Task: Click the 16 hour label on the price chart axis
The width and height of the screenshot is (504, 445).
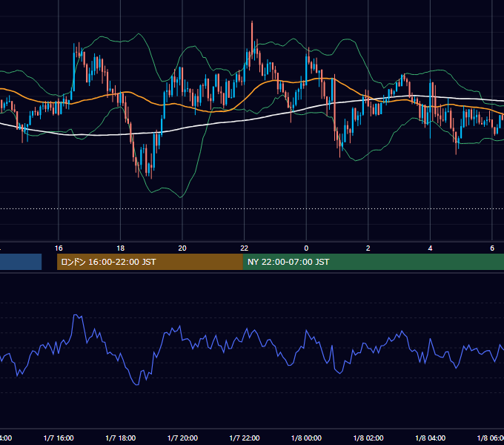Action: [59, 248]
